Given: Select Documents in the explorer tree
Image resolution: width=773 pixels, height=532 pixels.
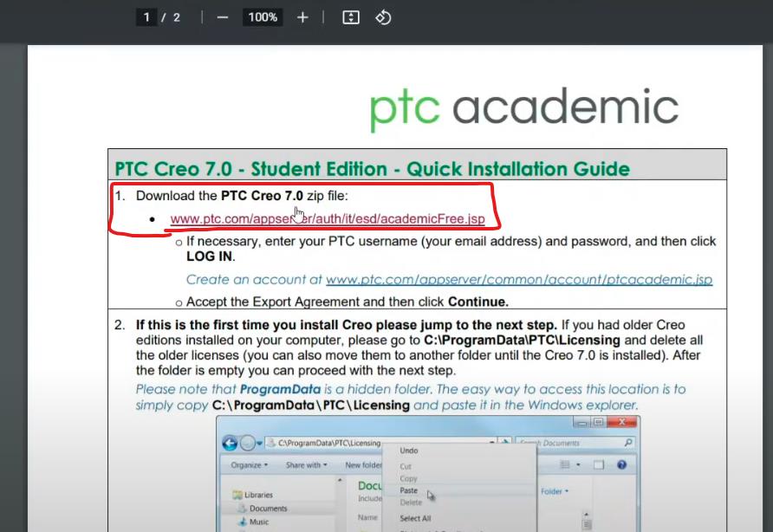Looking at the screenshot, I should 263,509.
